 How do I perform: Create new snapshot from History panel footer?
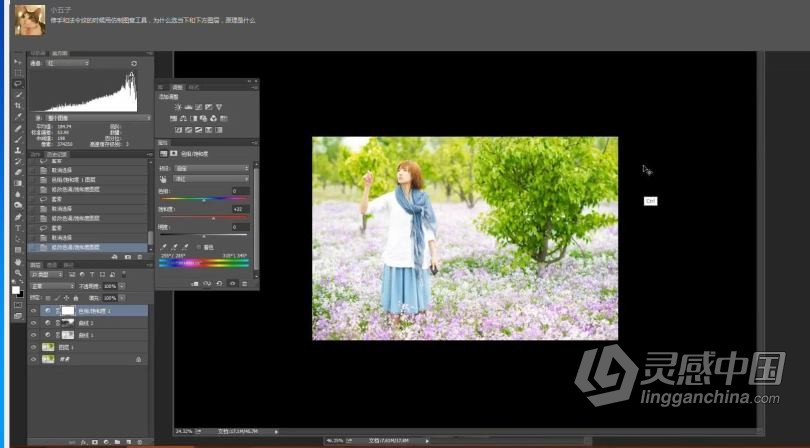[x=128, y=257]
